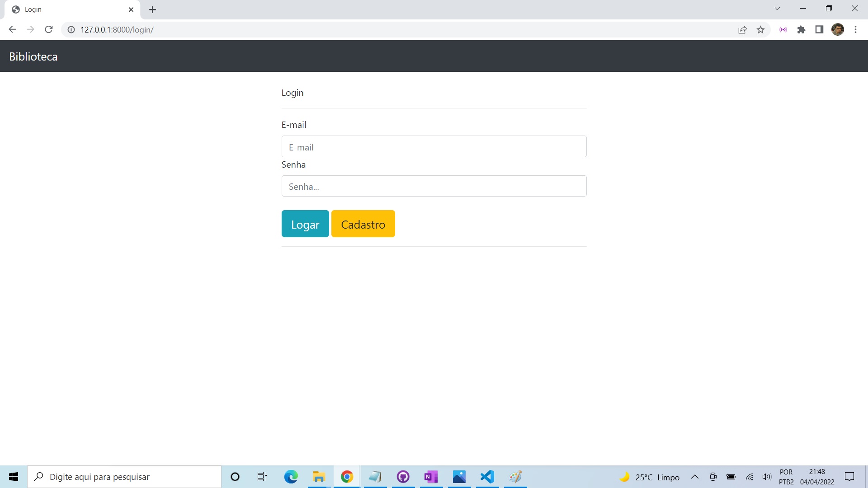
Task: Select the Login browser tab
Action: (x=54, y=9)
